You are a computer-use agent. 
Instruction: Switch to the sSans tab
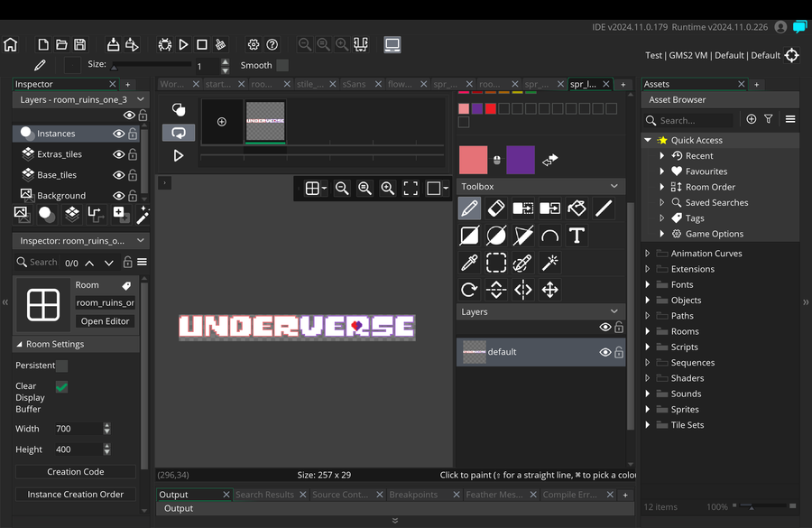(x=355, y=84)
